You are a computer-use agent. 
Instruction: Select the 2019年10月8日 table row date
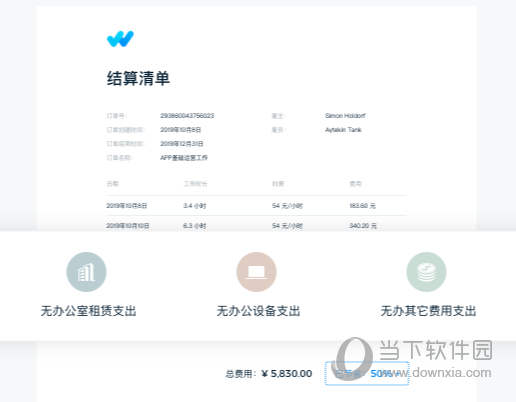pos(127,206)
